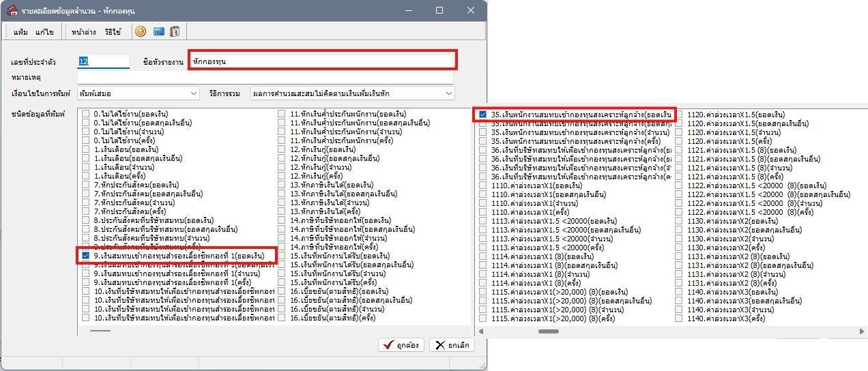The image size is (868, 371).
Task: Click the application icon in title bar
Action: (x=12, y=10)
